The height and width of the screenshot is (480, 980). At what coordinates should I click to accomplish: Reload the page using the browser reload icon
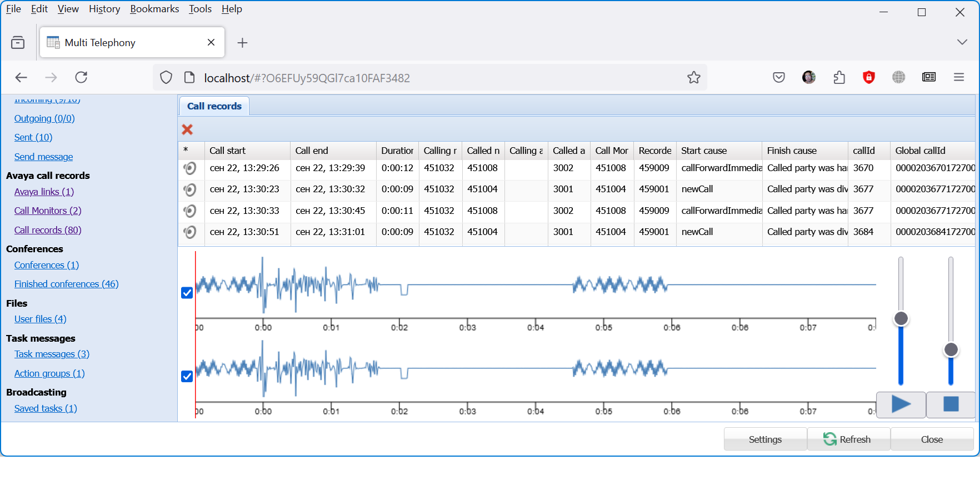tap(81, 78)
